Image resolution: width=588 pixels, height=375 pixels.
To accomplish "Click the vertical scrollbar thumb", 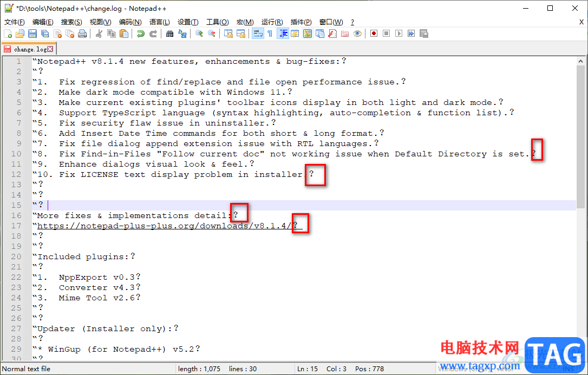I will 580,136.
